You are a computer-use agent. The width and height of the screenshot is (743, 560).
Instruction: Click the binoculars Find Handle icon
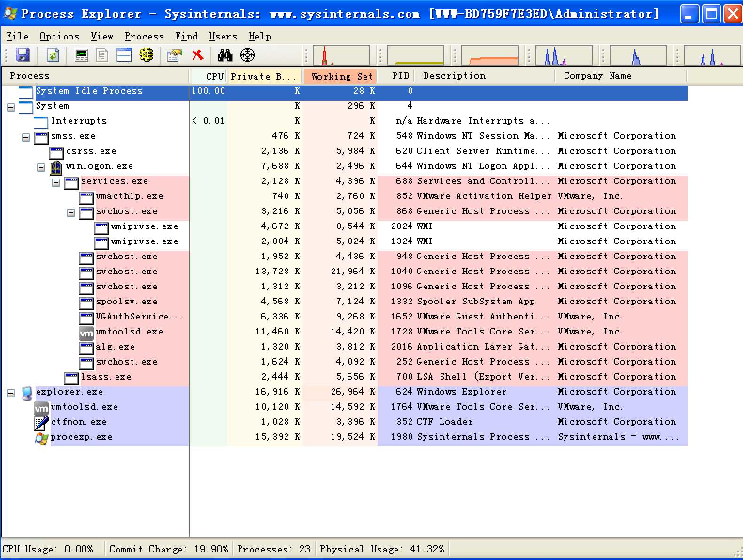click(225, 55)
